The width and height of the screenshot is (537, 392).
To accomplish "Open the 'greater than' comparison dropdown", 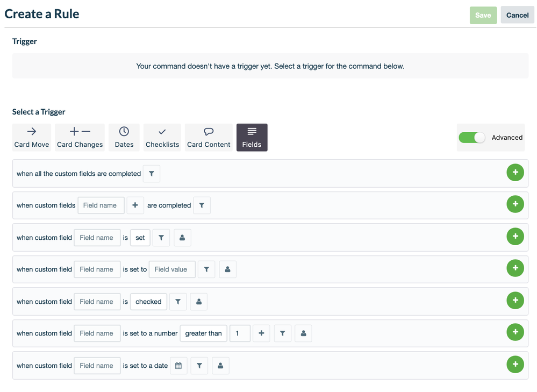I will [203, 333].
